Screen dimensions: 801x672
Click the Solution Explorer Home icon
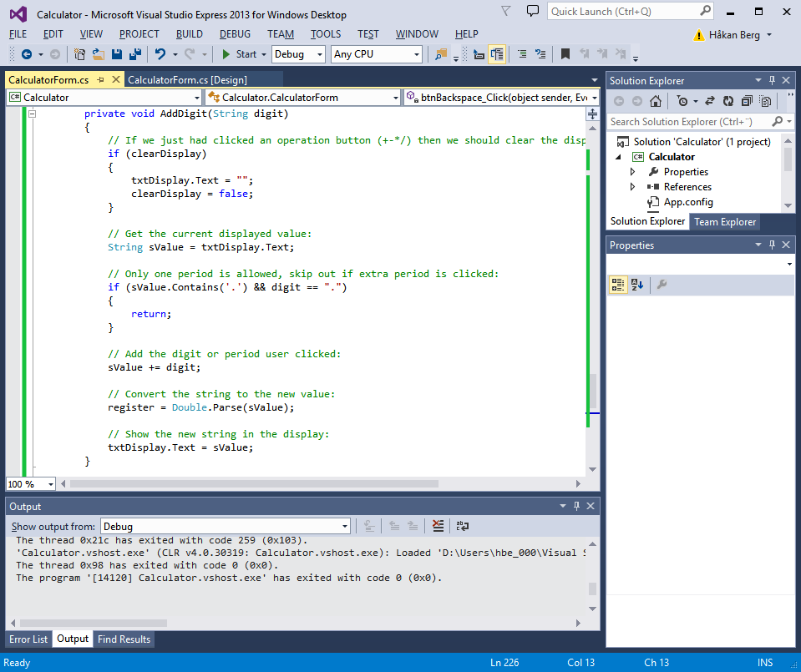(x=656, y=101)
